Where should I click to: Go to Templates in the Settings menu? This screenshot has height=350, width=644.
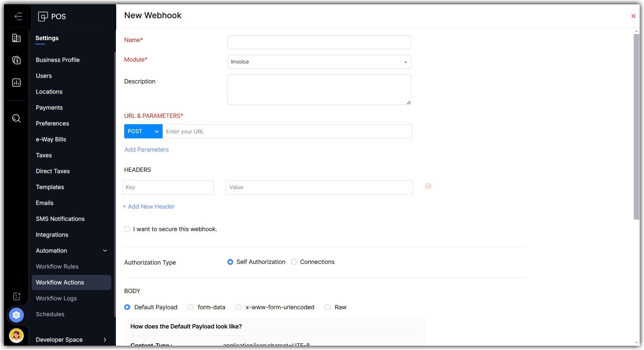point(50,187)
